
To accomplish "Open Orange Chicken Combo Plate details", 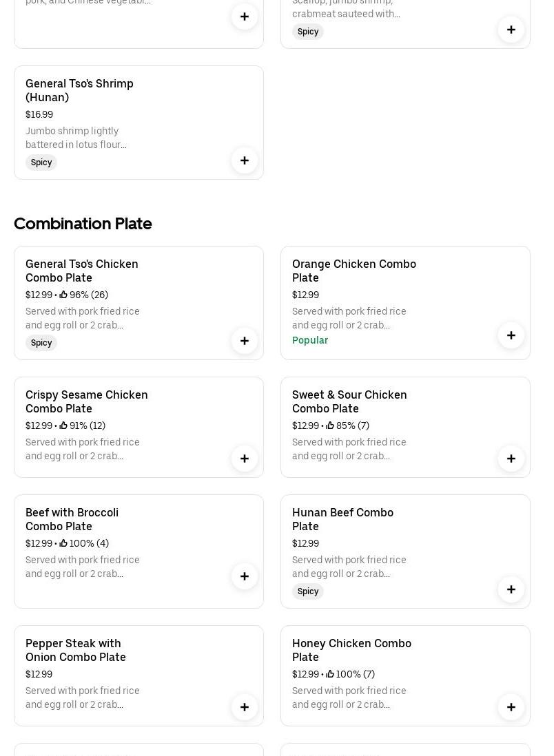I will point(353,271).
